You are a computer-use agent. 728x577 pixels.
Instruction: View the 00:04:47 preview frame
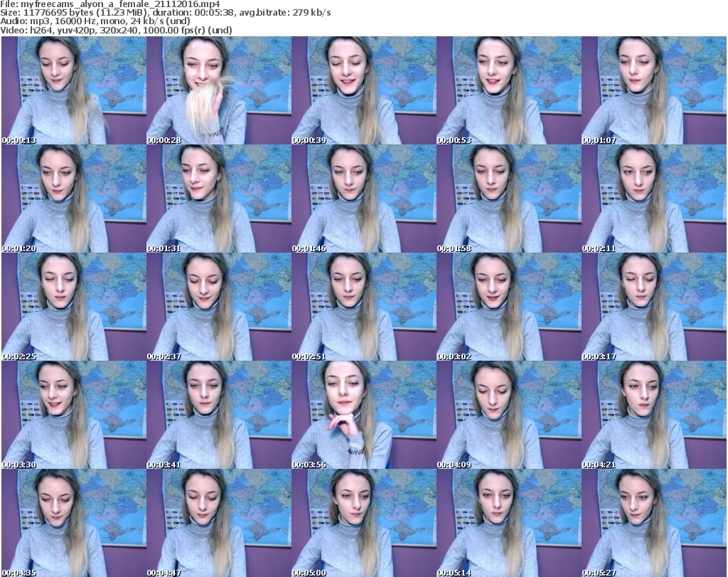[219, 523]
